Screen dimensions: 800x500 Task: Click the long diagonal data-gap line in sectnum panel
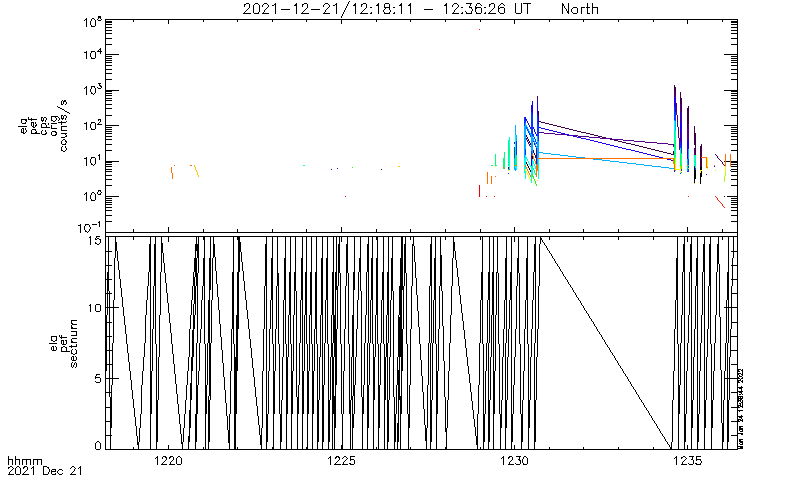606,343
